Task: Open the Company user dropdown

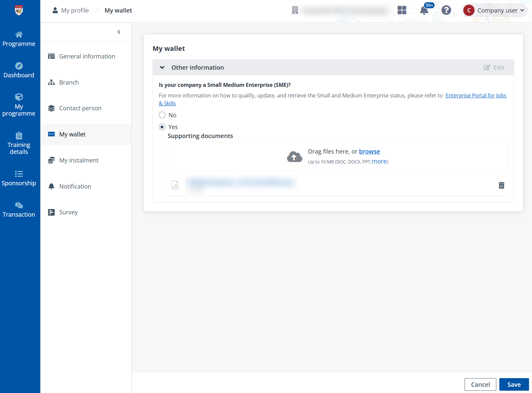Action: click(495, 11)
